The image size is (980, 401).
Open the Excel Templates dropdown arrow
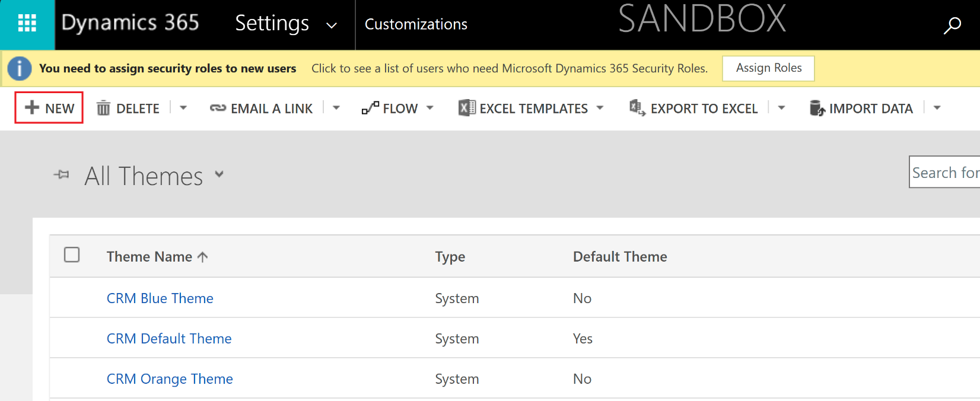[x=600, y=108]
